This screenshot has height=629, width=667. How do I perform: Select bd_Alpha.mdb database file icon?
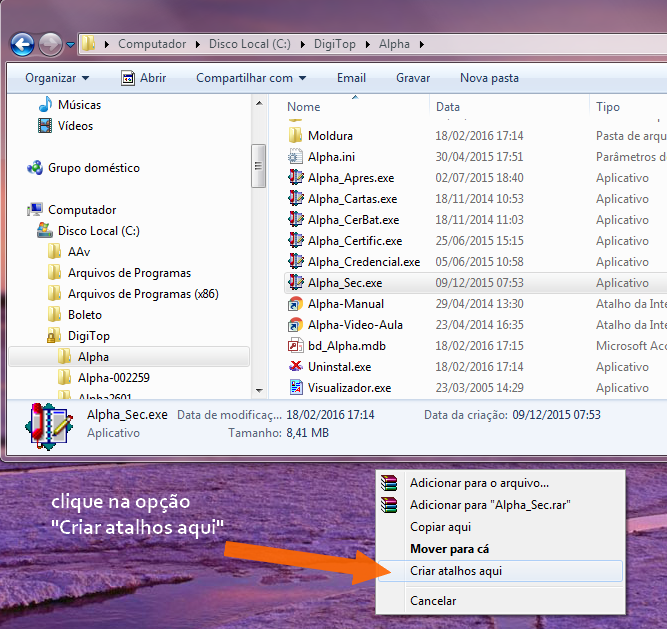[295, 345]
